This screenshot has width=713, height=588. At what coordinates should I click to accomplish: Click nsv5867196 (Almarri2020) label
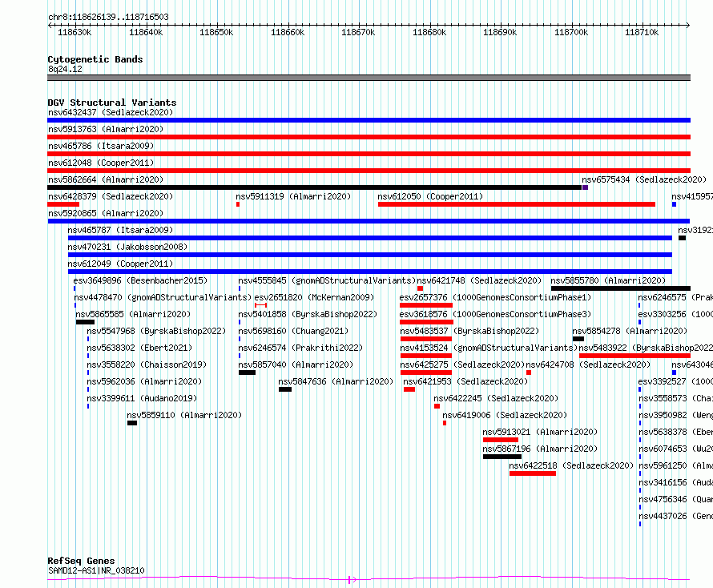point(540,449)
